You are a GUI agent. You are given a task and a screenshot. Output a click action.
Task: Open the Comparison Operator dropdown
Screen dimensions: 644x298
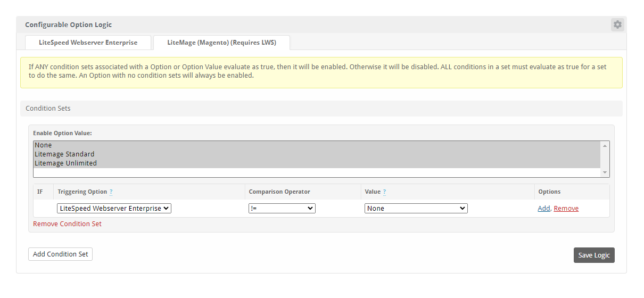click(x=282, y=209)
